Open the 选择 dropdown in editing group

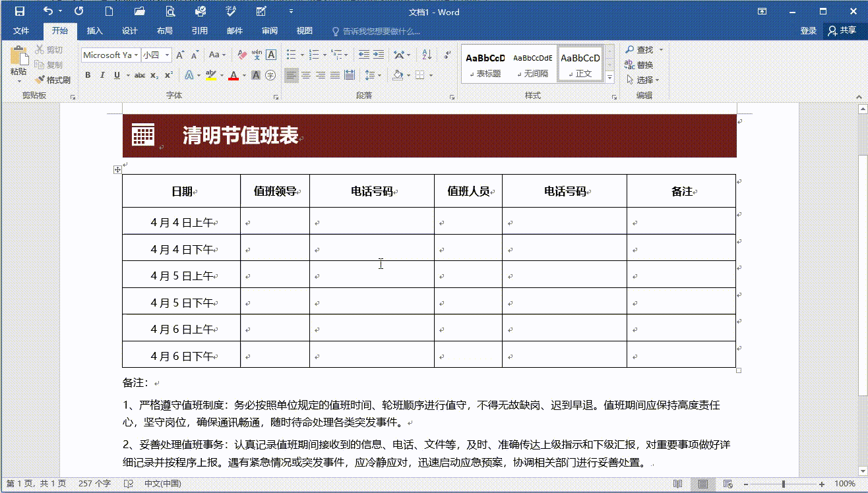[x=642, y=80]
